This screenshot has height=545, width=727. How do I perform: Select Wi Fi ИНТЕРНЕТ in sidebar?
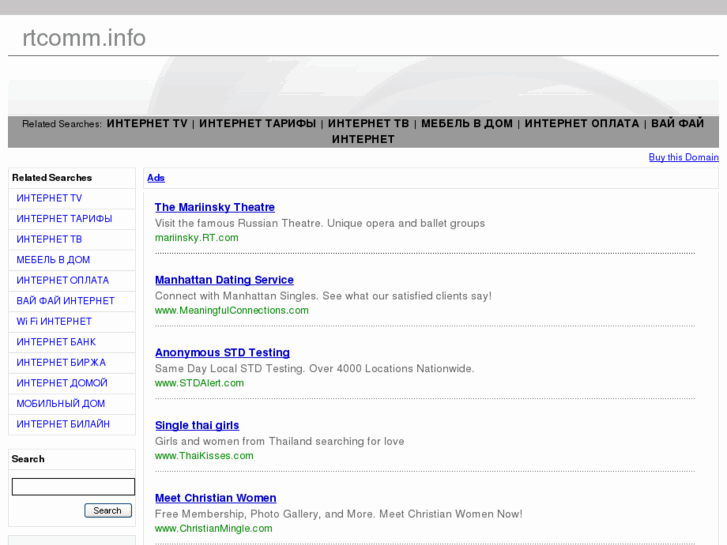click(x=54, y=321)
